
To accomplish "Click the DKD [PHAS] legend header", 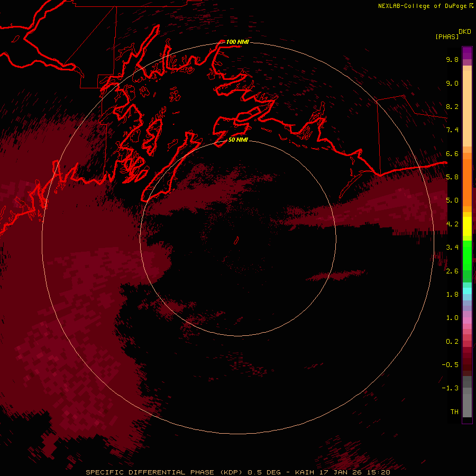I will (453, 34).
